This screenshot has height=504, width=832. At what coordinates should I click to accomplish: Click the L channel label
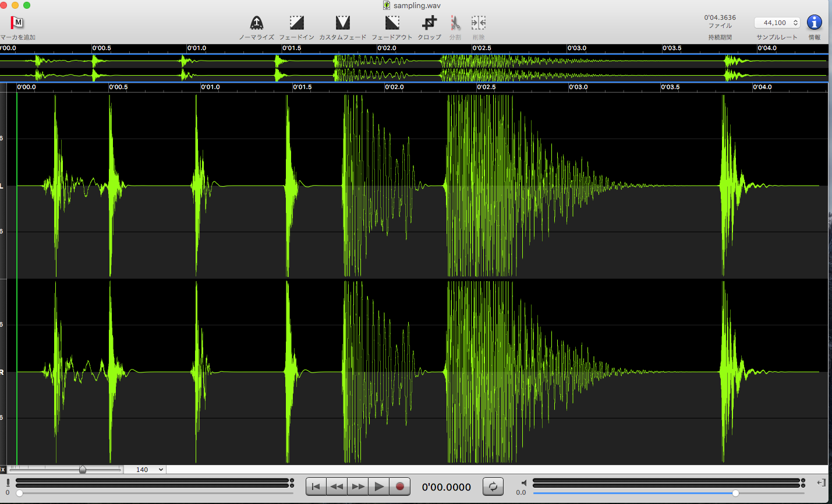(x=2, y=186)
